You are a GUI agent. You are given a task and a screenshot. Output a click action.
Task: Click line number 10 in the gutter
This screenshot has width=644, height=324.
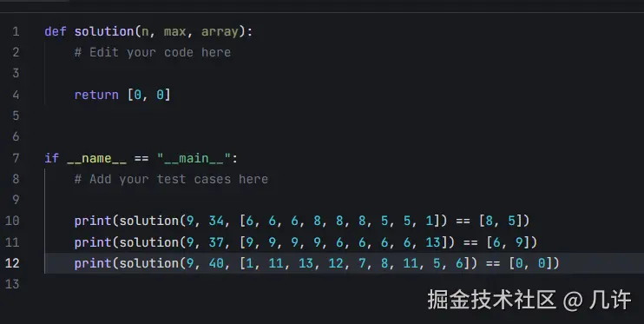[12, 221]
